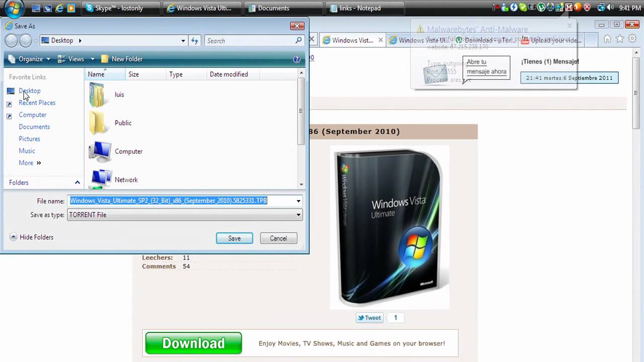644x362 pixels.
Task: Click file list vertical scrollbar
Action: pyautogui.click(x=301, y=128)
